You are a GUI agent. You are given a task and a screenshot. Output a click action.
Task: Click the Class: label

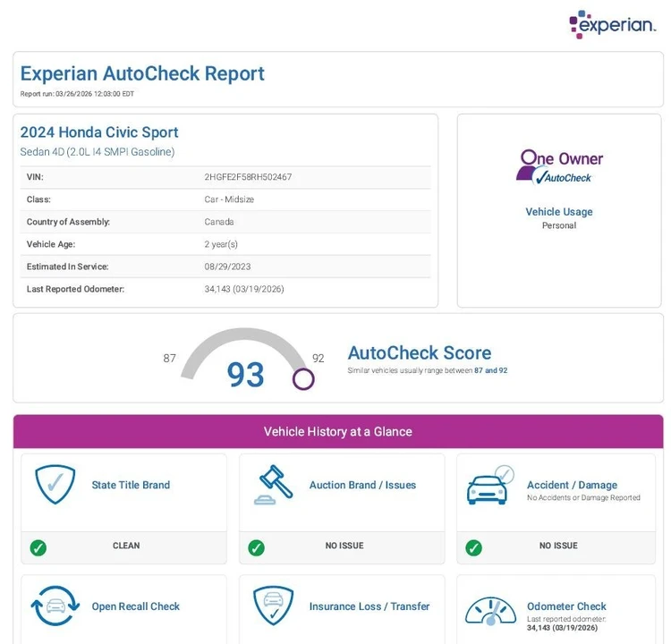[38, 199]
